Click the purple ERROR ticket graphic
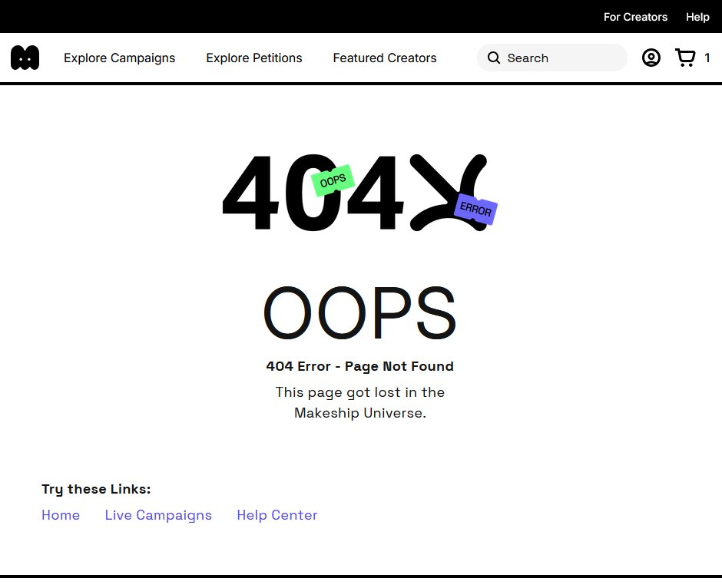This screenshot has width=722, height=588. point(475,210)
